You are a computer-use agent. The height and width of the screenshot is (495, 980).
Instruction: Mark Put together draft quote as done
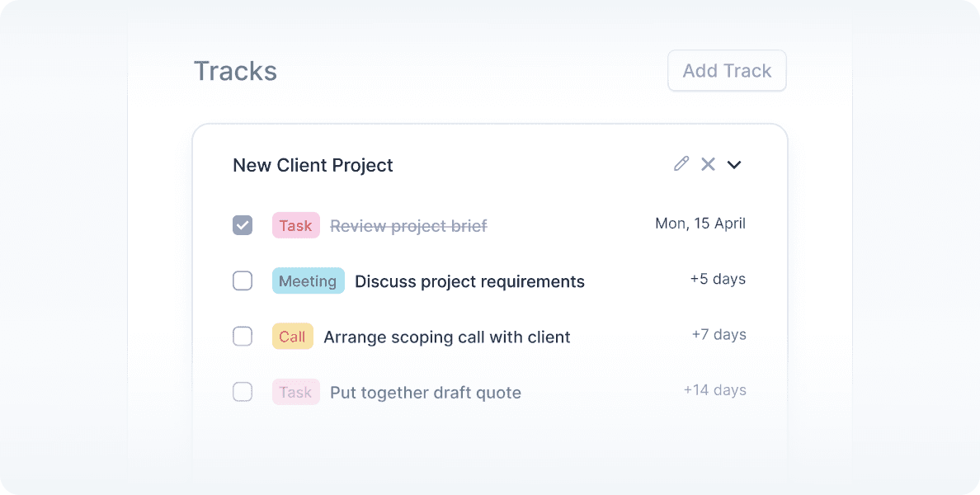click(x=243, y=392)
